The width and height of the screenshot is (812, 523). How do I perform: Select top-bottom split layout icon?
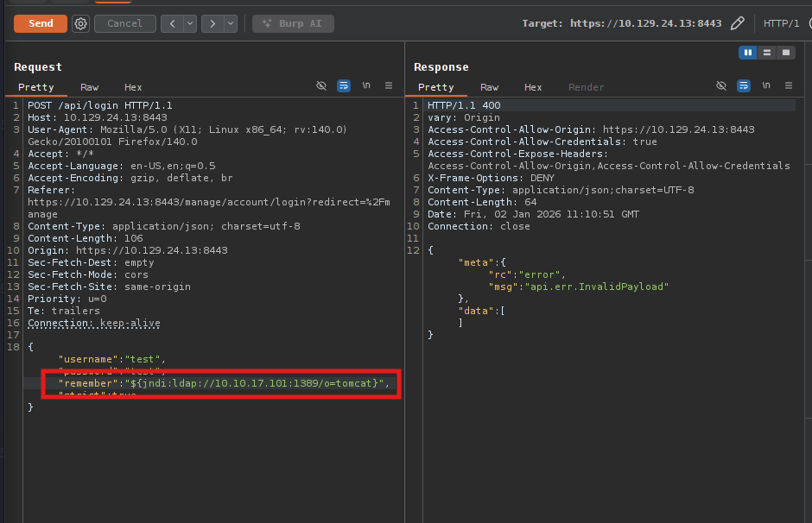[767, 53]
